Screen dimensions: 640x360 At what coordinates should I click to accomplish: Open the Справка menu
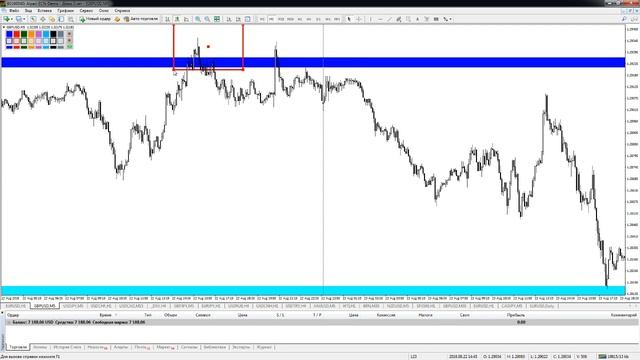122,11
